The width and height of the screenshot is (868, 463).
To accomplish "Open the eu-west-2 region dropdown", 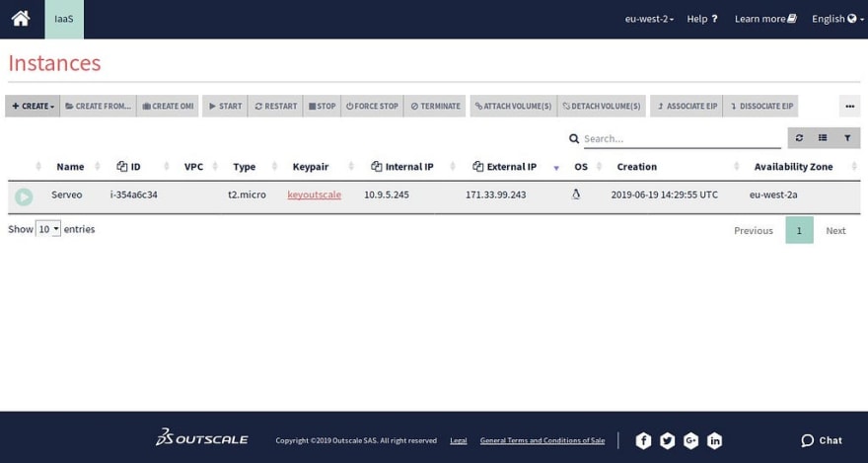I will pos(649,19).
